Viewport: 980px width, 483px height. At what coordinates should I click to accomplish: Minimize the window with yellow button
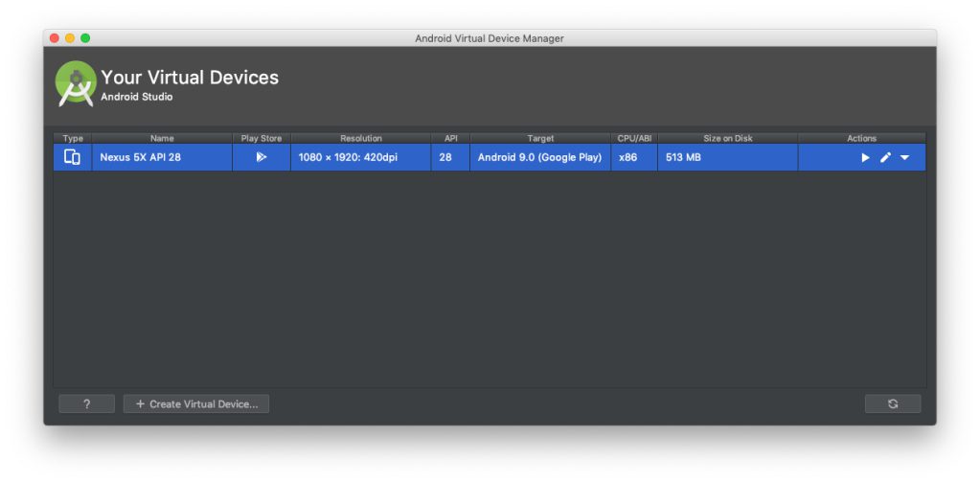pyautogui.click(x=70, y=38)
